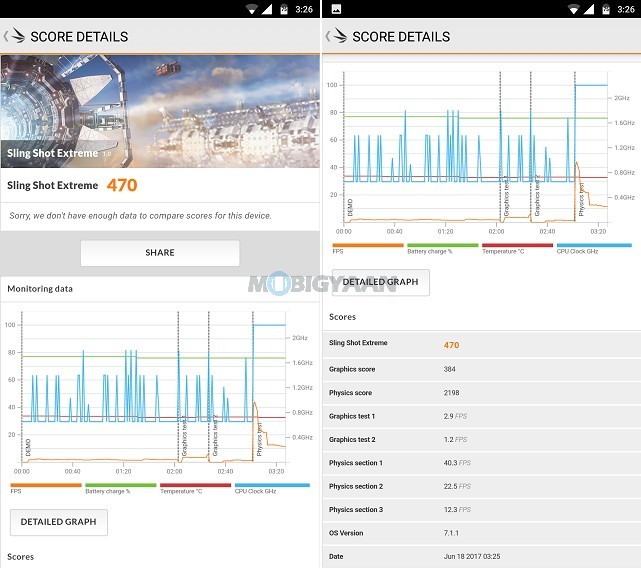Tap the 'not enough data to compare' message

point(140,216)
